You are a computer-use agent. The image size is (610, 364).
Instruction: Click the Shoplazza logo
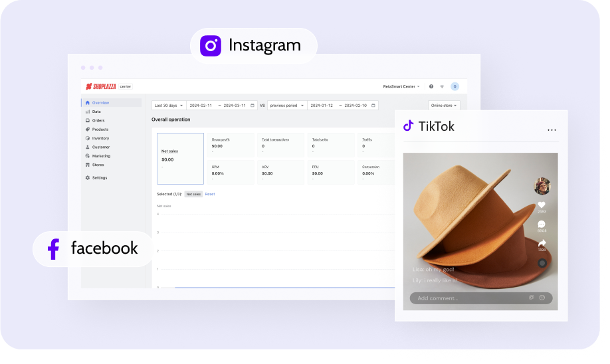(x=101, y=86)
